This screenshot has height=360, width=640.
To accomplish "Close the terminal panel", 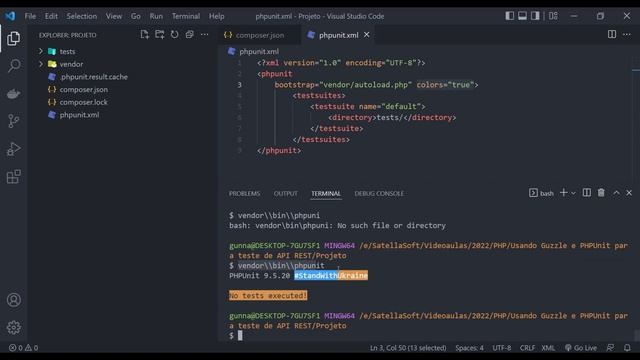I will point(629,193).
